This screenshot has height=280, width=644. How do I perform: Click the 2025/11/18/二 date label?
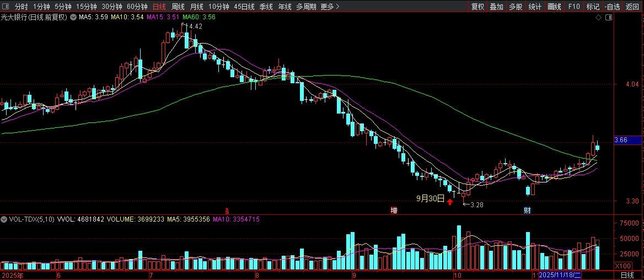coord(560,275)
